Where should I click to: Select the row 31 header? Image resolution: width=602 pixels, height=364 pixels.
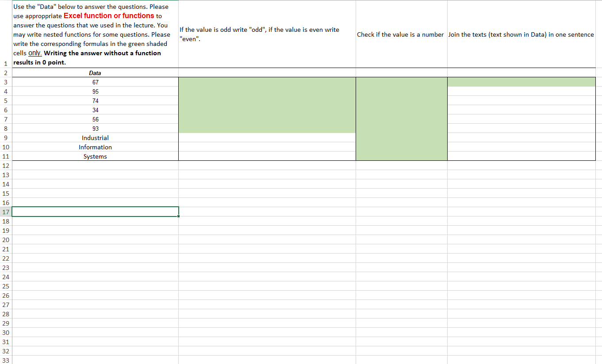(6, 342)
